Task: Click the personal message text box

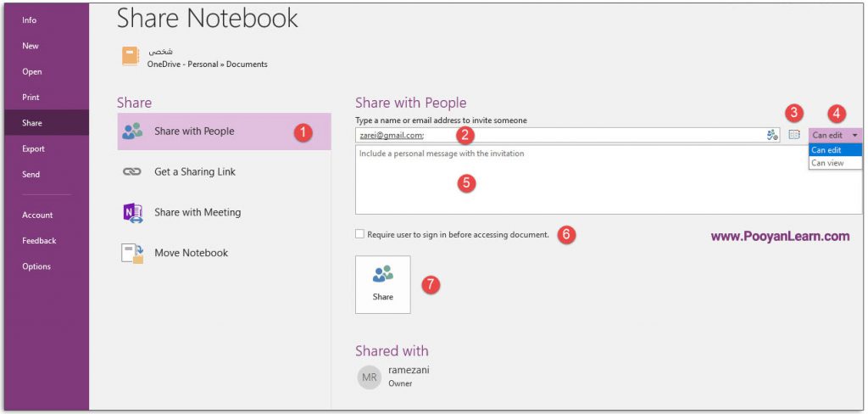Action: pos(609,180)
